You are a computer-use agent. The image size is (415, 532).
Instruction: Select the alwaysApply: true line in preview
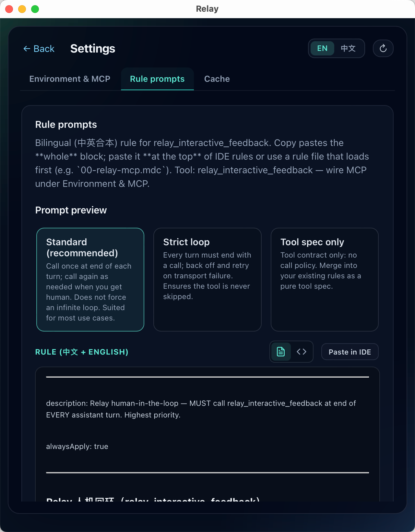click(77, 446)
